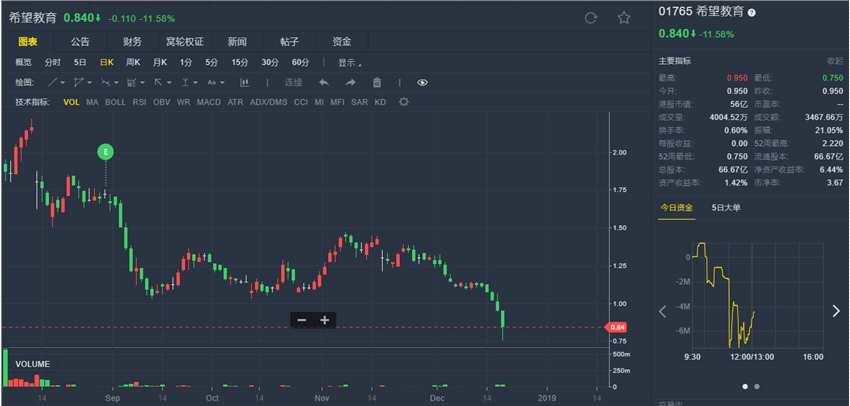The width and height of the screenshot is (850, 406).
Task: Toggle the BOLL indicator
Action: [x=115, y=102]
